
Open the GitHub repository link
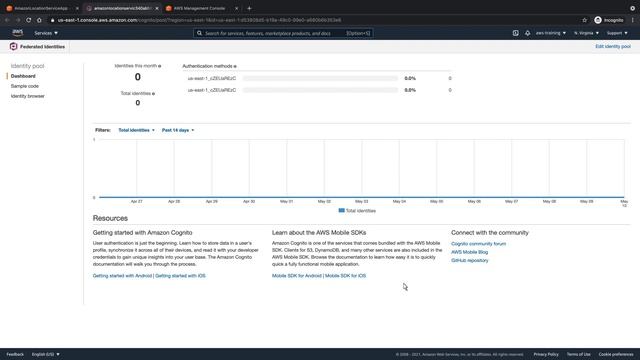(469, 260)
